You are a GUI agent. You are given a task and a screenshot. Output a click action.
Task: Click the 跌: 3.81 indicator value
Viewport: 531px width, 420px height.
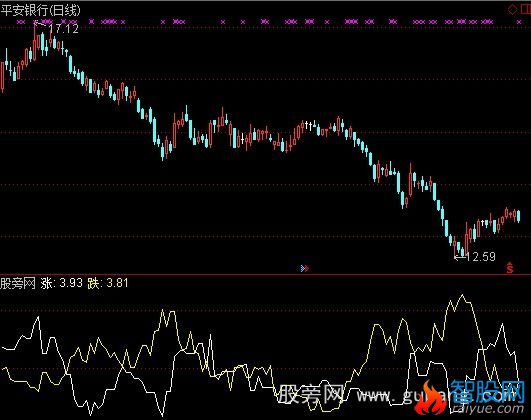[108, 283]
